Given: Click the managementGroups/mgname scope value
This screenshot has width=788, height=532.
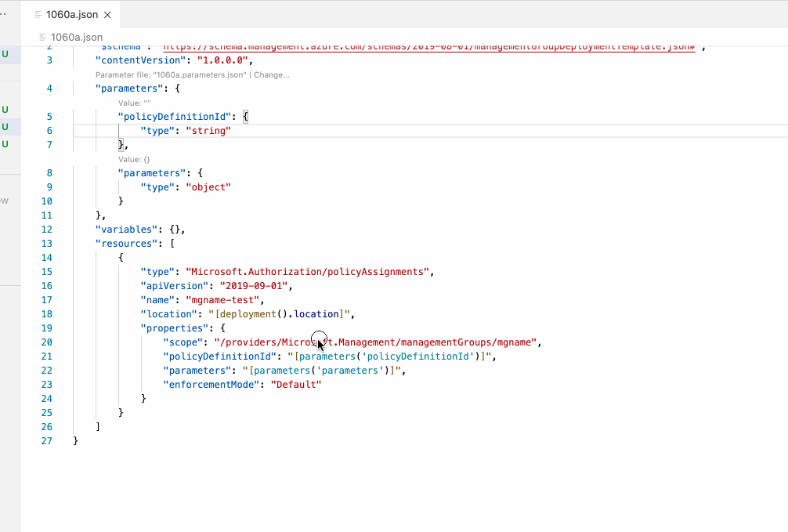Looking at the screenshot, I should tap(375, 342).
